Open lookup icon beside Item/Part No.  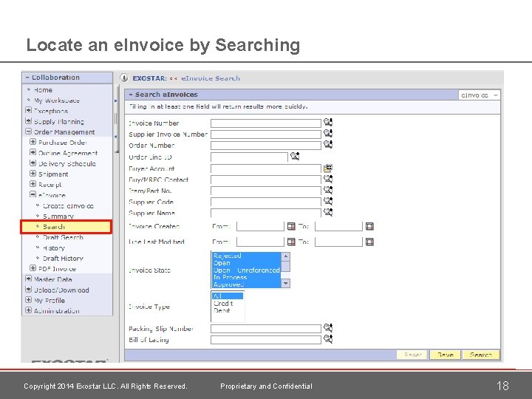pyautogui.click(x=328, y=190)
